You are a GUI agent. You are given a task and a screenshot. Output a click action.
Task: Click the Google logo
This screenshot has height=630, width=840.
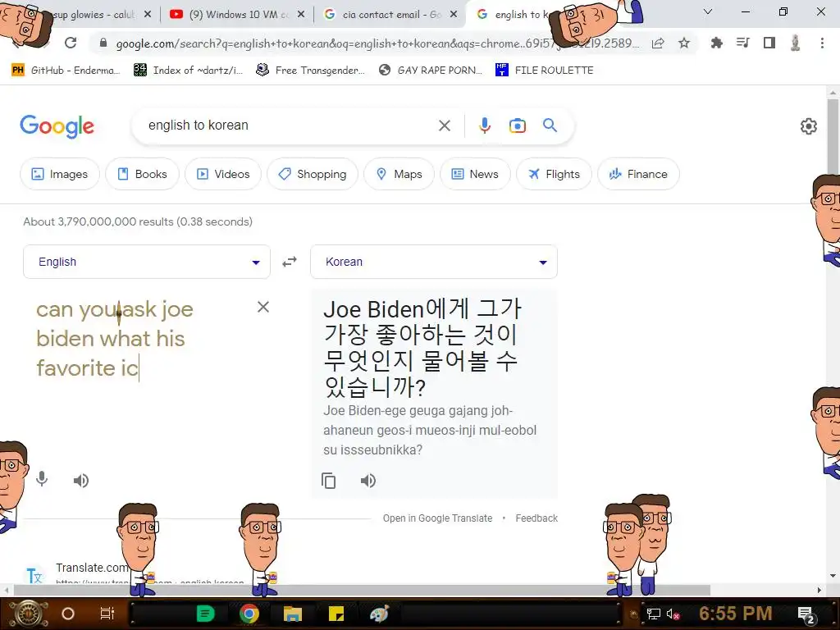(57, 126)
